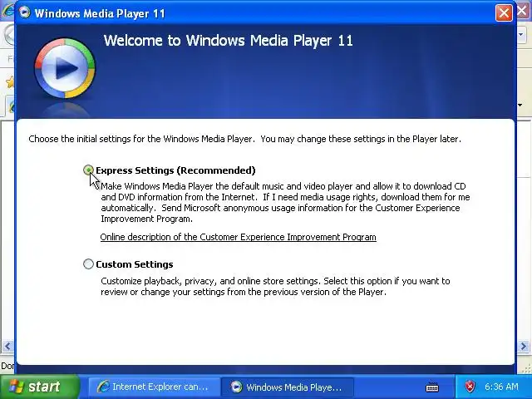Open the Windows Start menu

click(40, 387)
